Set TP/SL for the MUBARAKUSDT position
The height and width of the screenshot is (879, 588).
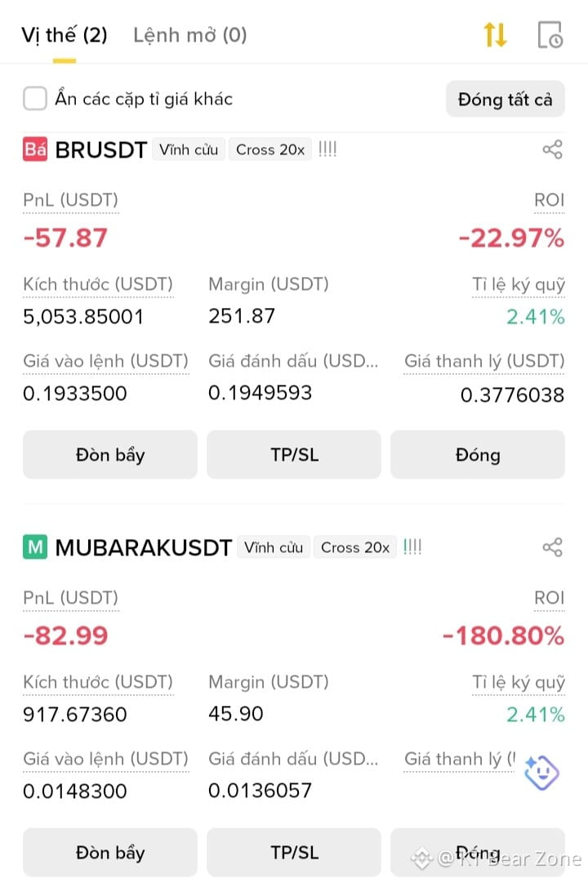pyautogui.click(x=294, y=852)
